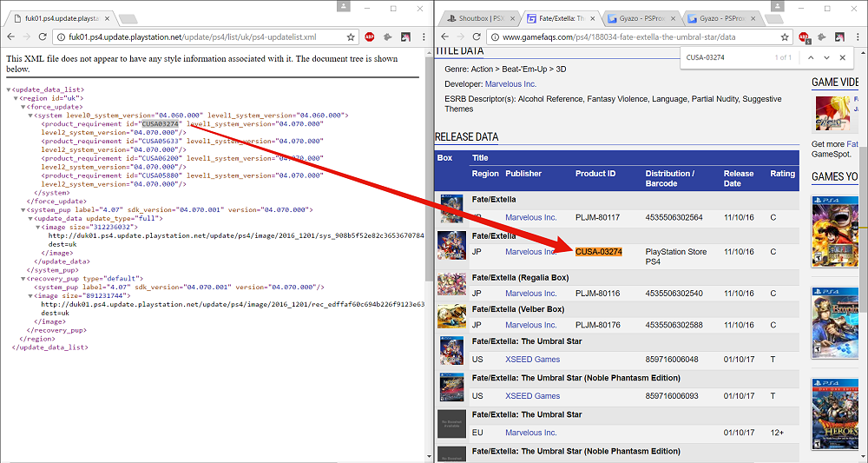
Task: Click the updatelist.xml address bar URL
Action: (193, 37)
